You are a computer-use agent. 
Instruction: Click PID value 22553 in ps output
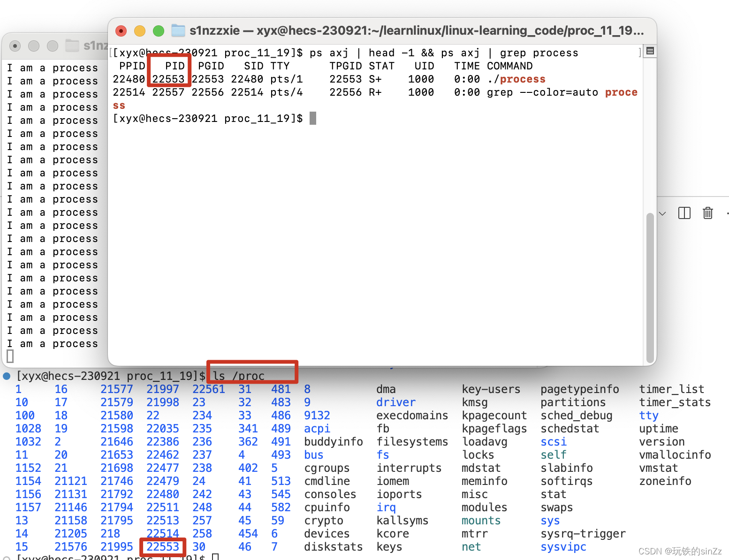[168, 79]
